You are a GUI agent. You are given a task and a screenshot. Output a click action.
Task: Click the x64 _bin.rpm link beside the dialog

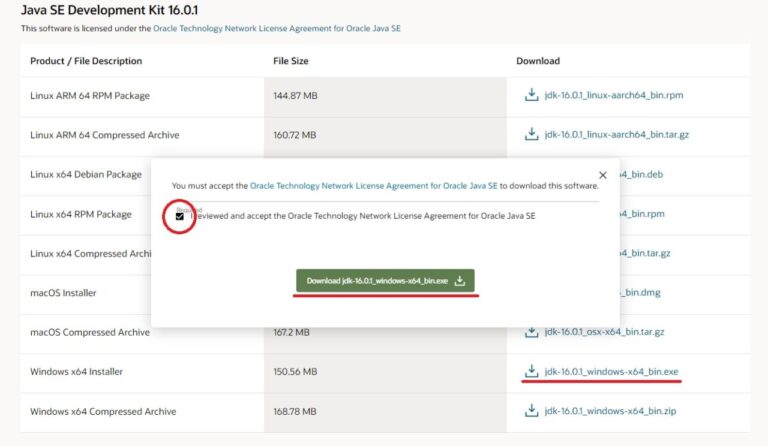[x=643, y=214]
